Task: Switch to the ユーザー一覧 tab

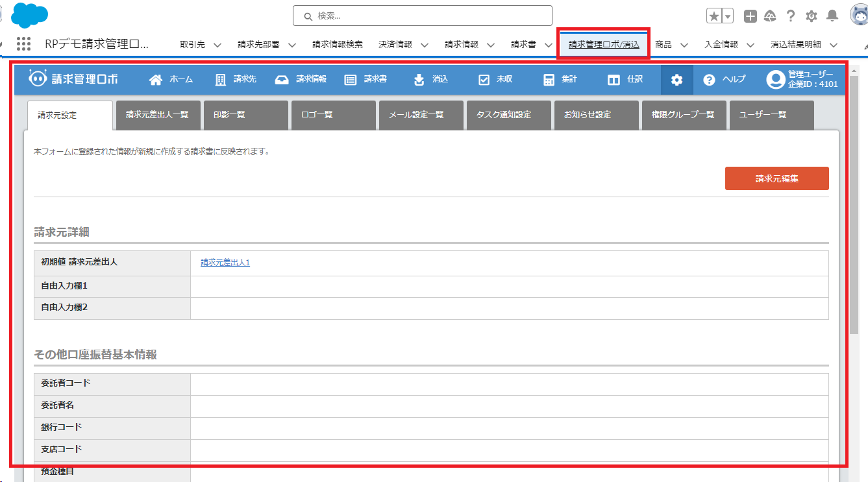Action: pyautogui.click(x=771, y=115)
